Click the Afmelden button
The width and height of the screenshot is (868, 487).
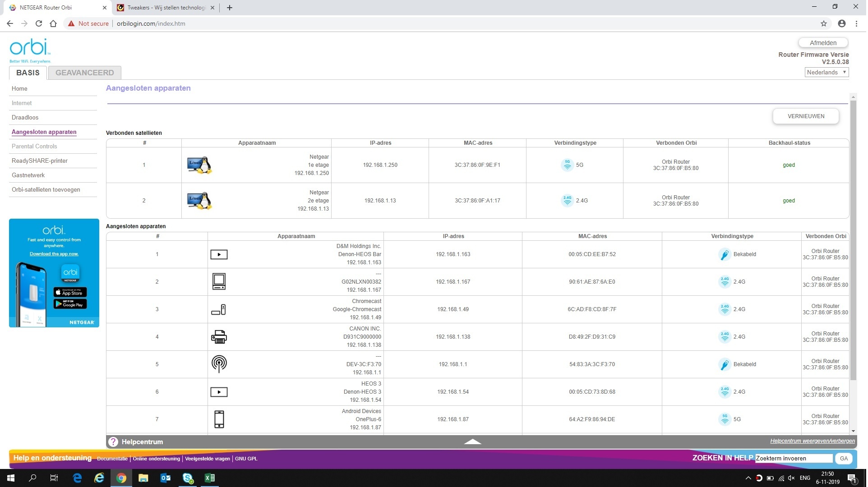[x=823, y=43]
